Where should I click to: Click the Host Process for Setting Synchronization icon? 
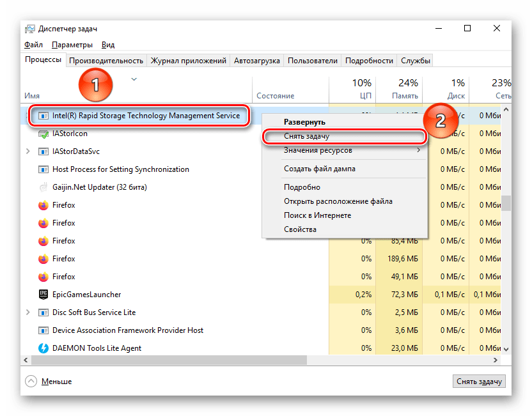point(43,169)
